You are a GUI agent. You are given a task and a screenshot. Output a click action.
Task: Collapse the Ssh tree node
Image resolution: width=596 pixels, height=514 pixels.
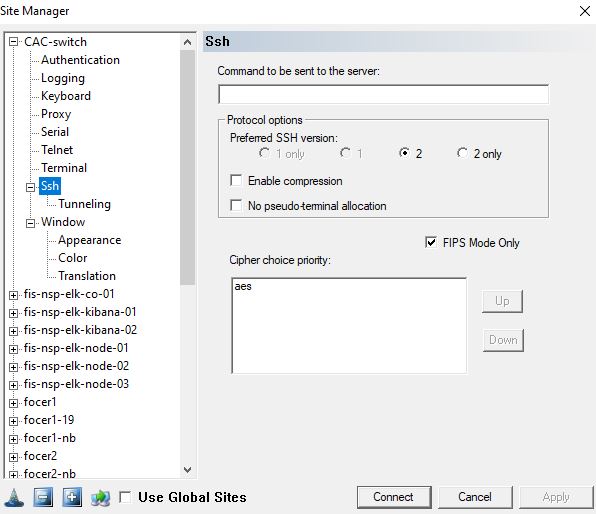click(30, 187)
